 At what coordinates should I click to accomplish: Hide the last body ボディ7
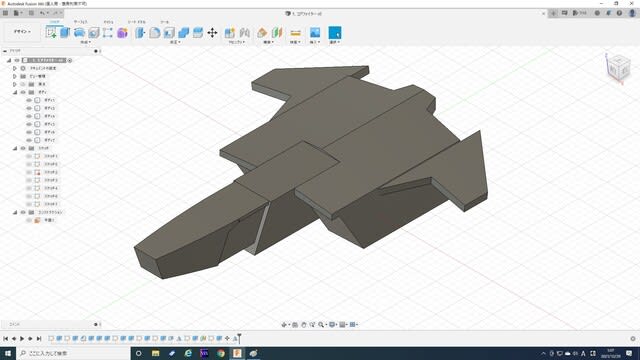29,140
